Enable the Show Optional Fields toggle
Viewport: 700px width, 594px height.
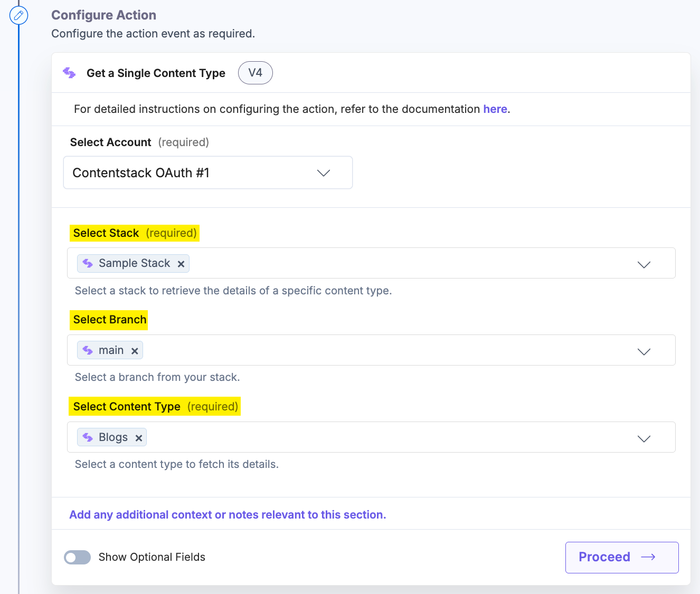(77, 557)
